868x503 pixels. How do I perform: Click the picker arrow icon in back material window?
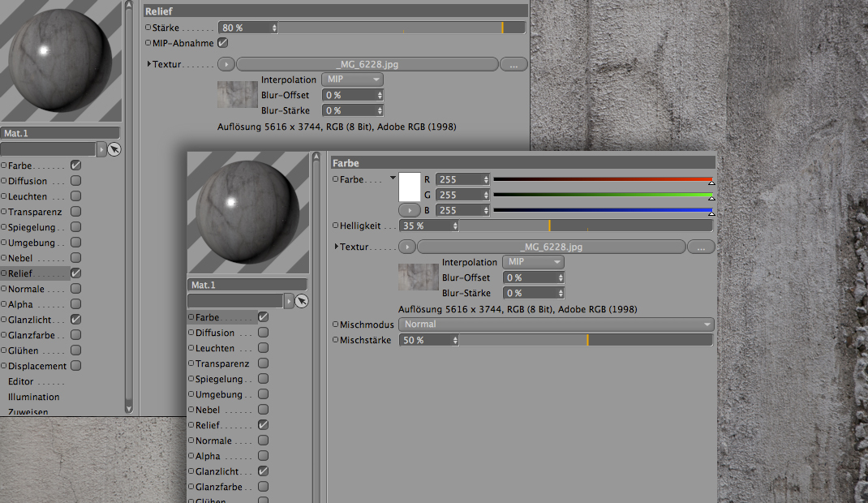pos(114,149)
